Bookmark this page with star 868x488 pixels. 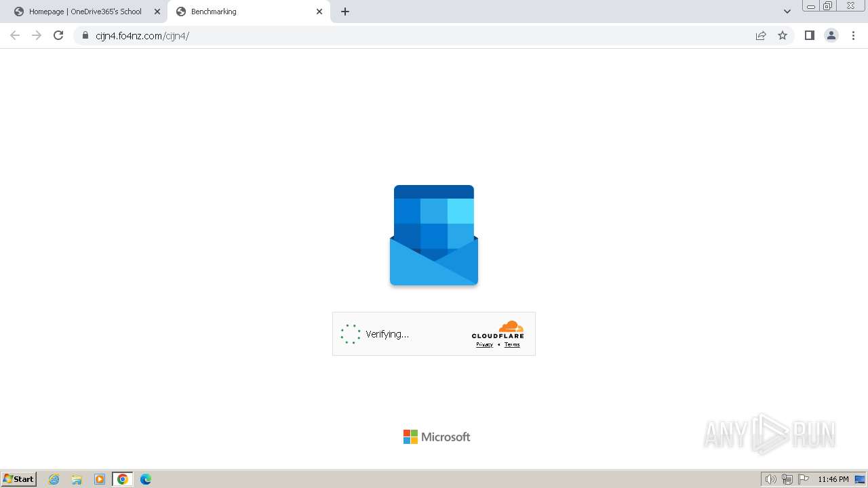click(x=783, y=35)
